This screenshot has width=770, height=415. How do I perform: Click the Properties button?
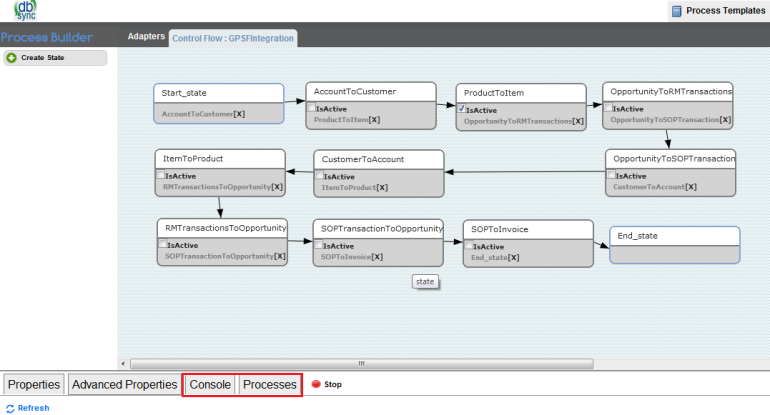pos(35,384)
